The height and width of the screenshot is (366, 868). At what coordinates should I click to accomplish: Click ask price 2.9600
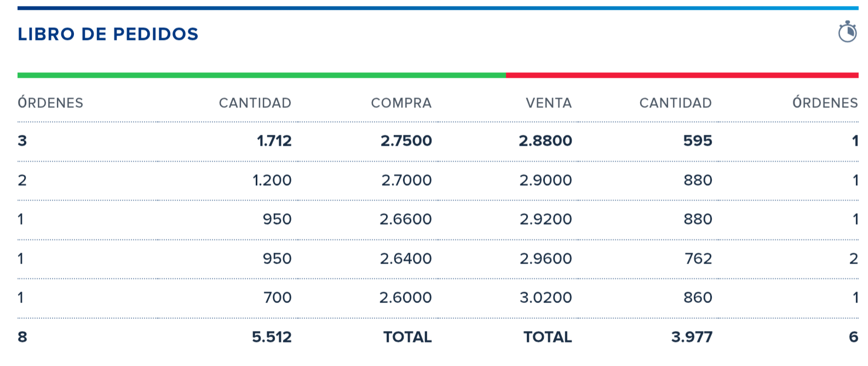pyautogui.click(x=545, y=259)
